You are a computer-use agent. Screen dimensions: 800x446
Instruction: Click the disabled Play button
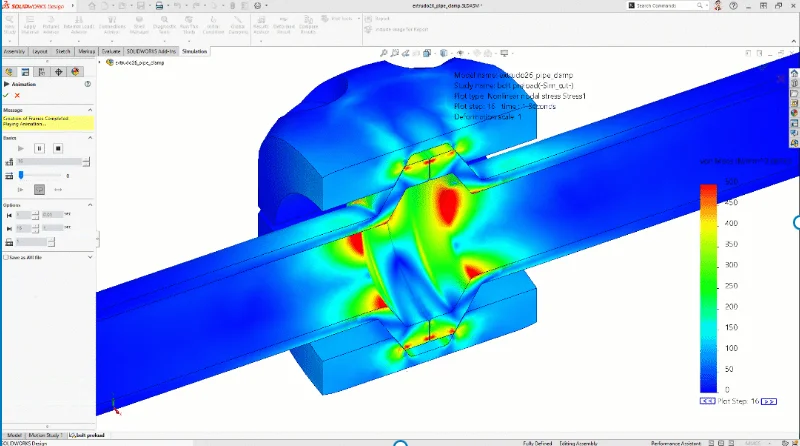(21, 148)
